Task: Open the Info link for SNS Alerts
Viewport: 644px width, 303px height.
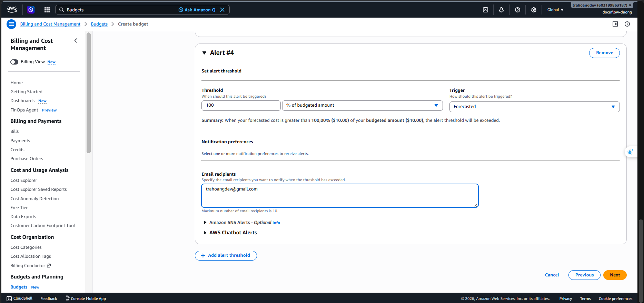Action: click(x=276, y=223)
